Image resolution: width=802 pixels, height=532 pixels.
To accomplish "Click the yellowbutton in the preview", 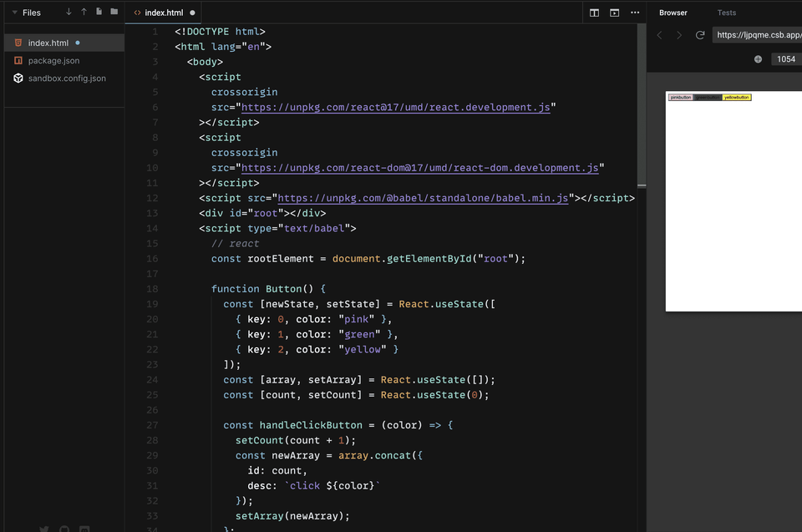I will [737, 97].
